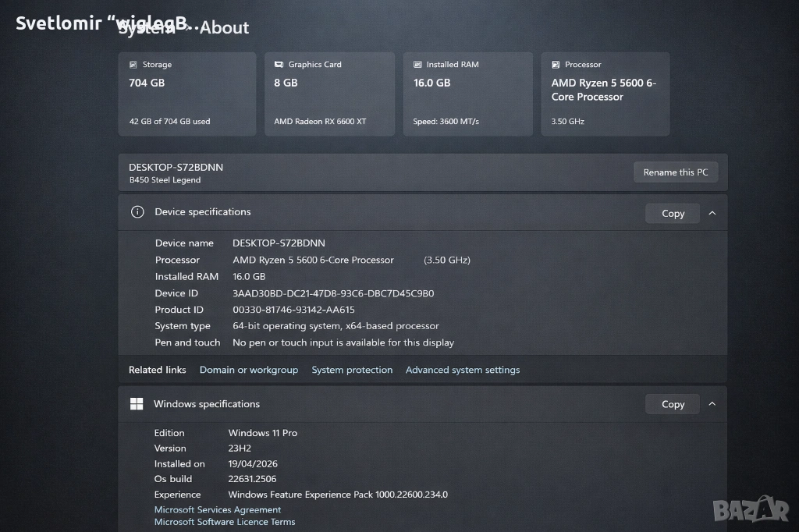Select the 16.0 GB Installed RAM card
Screen dimensions: 799x532
[x=468, y=94]
